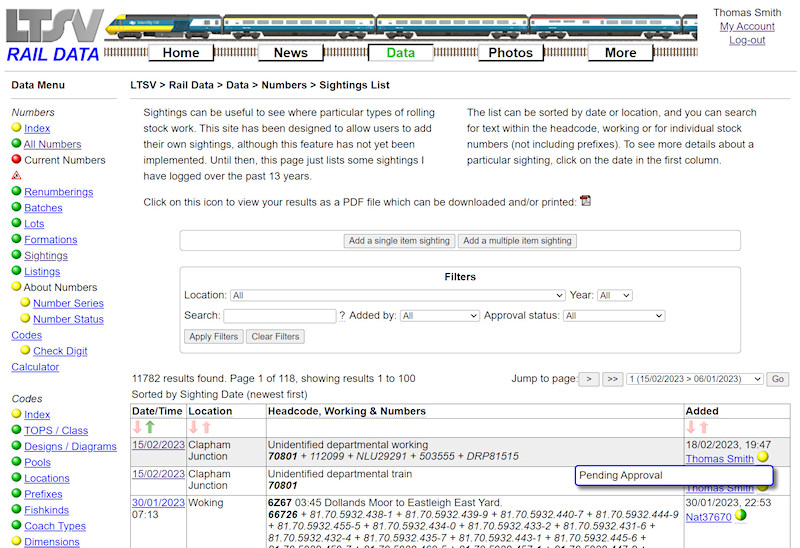Go to next page with > button
This screenshot has height=548, width=800.
pyautogui.click(x=589, y=379)
